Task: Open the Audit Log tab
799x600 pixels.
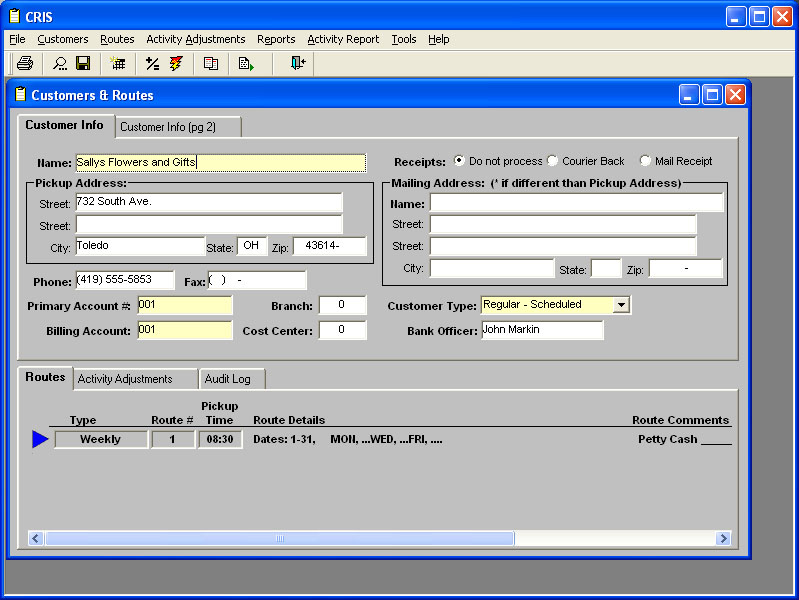Action: click(x=232, y=379)
